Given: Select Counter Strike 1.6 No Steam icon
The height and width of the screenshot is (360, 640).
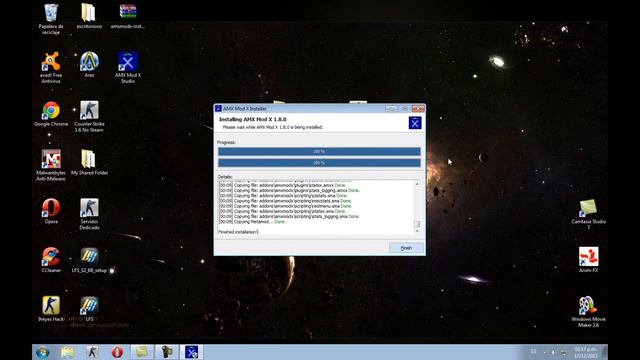Looking at the screenshot, I should 89,116.
